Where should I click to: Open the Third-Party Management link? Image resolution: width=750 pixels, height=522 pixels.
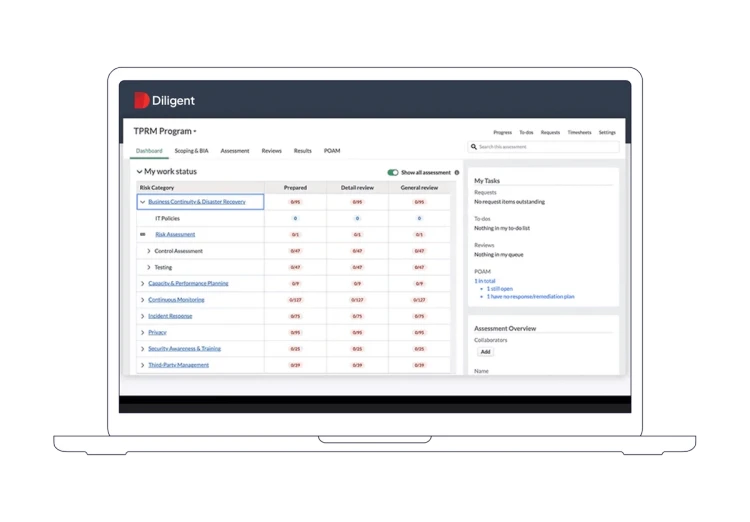pos(178,365)
